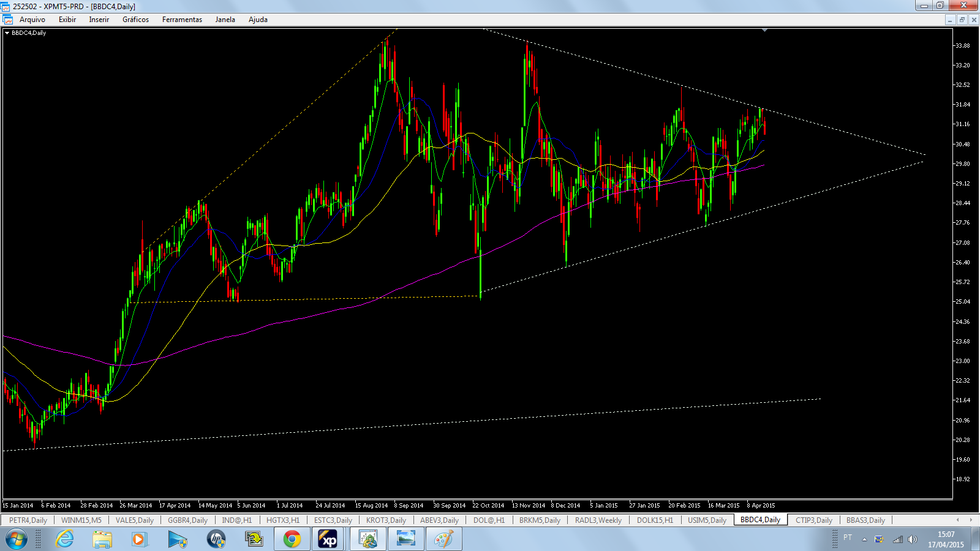Click the MetaTrader taskbar button

[x=368, y=539]
